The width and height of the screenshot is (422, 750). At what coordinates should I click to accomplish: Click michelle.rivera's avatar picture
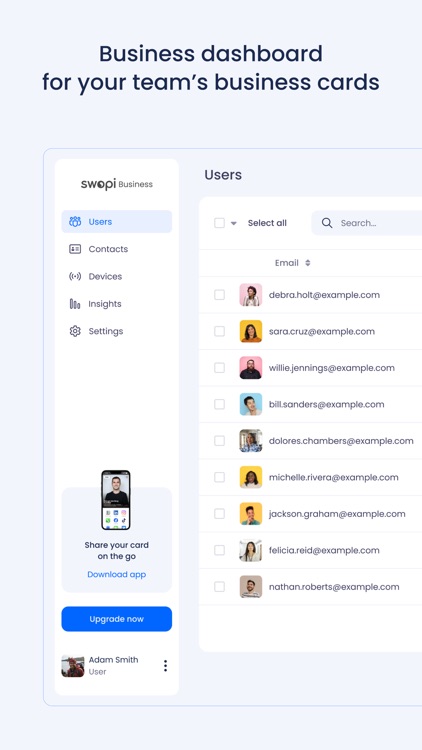click(251, 477)
